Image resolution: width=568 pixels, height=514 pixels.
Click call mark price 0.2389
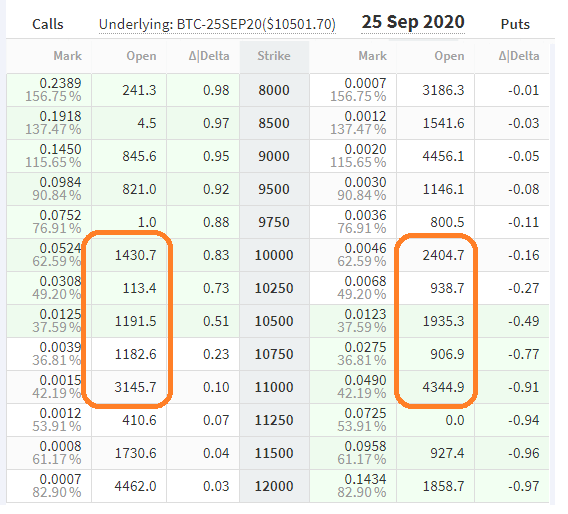coord(60,83)
